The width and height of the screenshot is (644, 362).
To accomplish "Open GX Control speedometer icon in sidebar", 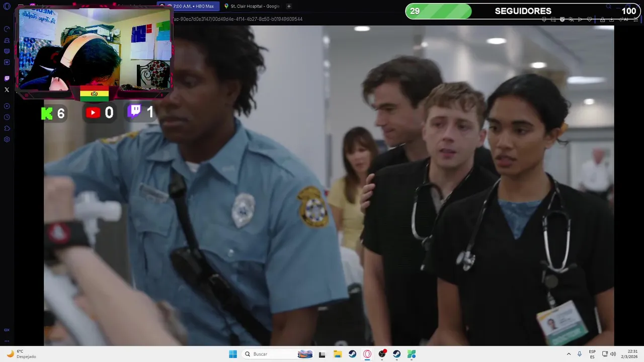I will pos(7,29).
